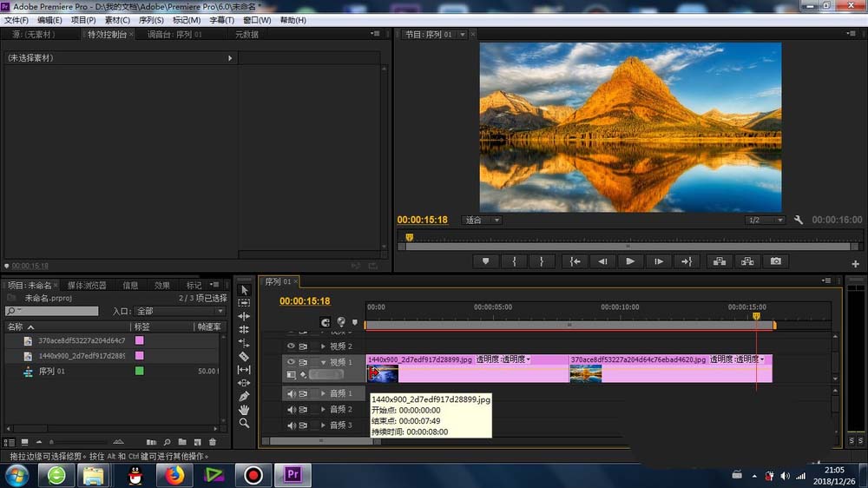
Task: Open the 适合 zoom level dropdown
Action: point(482,220)
